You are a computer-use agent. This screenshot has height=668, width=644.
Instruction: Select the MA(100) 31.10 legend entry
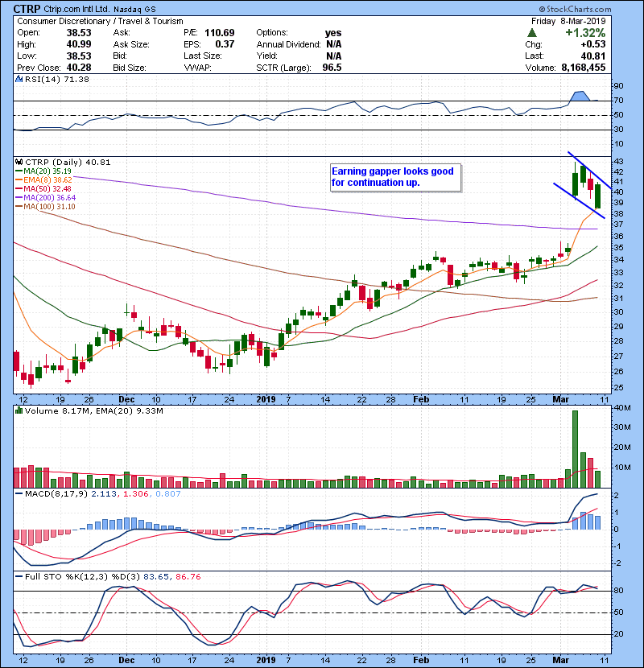(46, 207)
